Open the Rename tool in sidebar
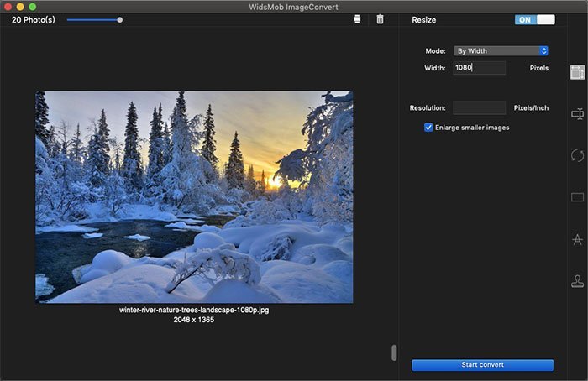 pyautogui.click(x=578, y=113)
